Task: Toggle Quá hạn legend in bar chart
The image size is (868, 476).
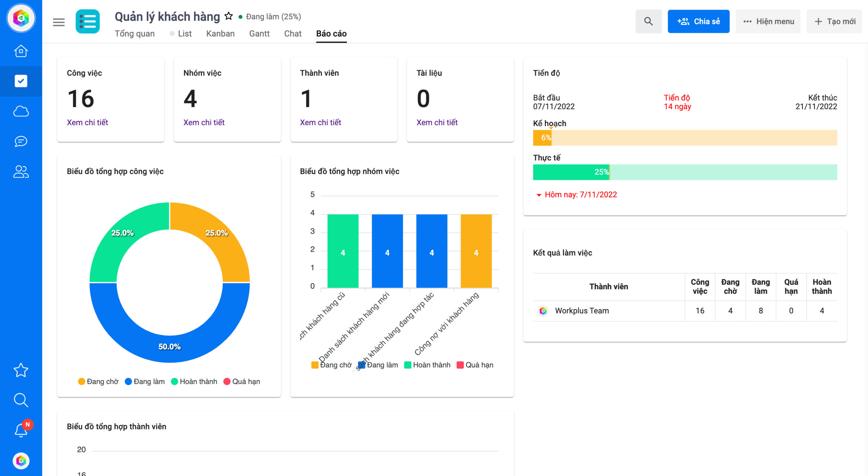Action: pyautogui.click(x=475, y=365)
